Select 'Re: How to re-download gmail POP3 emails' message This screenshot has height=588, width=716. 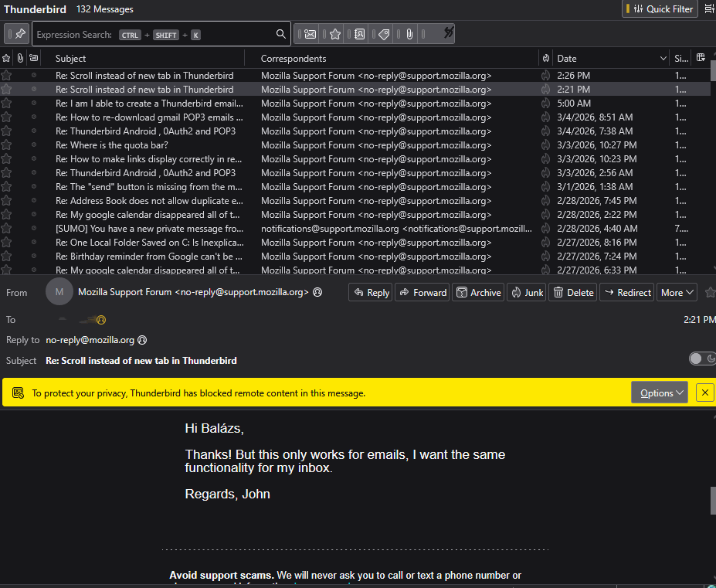(x=356, y=117)
